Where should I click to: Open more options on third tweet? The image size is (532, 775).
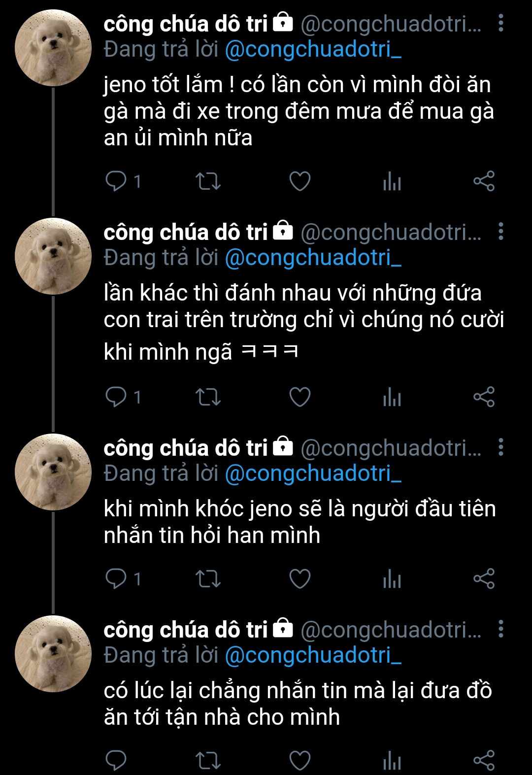pyautogui.click(x=501, y=447)
